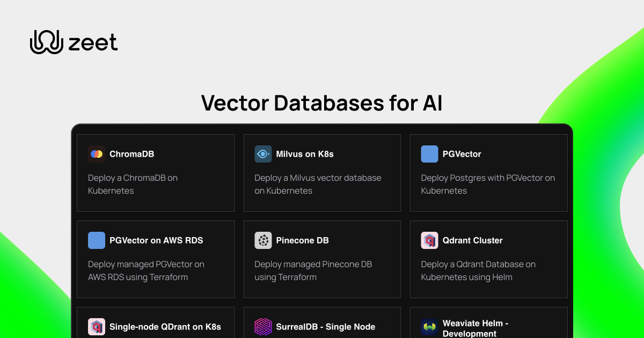Select the Pinecone DB pinecone icon

coord(263,240)
